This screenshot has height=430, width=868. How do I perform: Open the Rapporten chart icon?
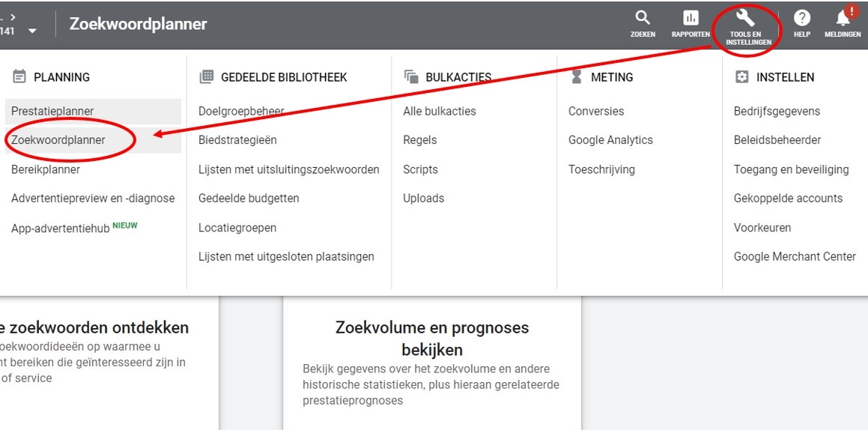691,18
